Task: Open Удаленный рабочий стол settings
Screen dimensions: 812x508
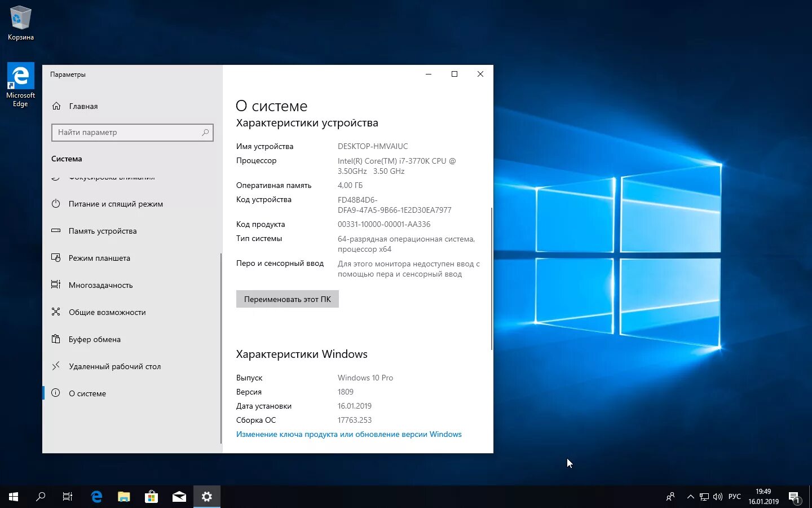Action: [131, 366]
